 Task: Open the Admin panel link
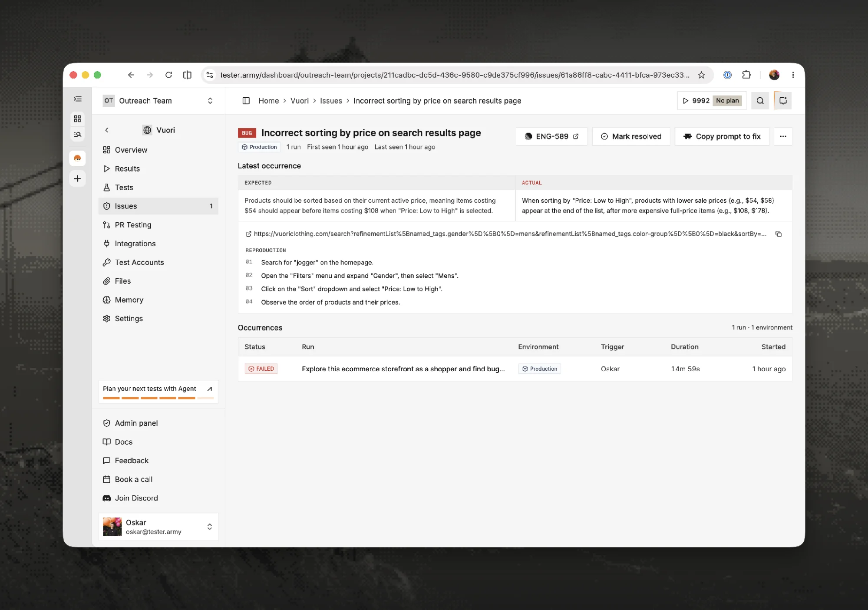(x=158, y=423)
